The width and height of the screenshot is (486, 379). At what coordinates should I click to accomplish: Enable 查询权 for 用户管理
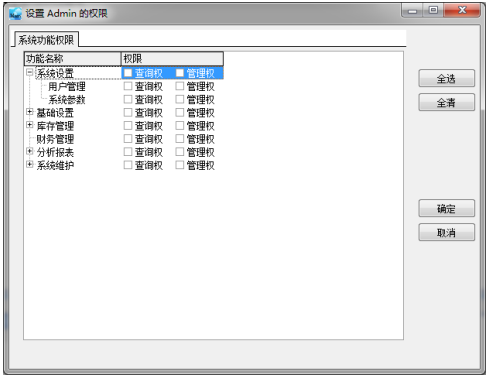(x=128, y=86)
